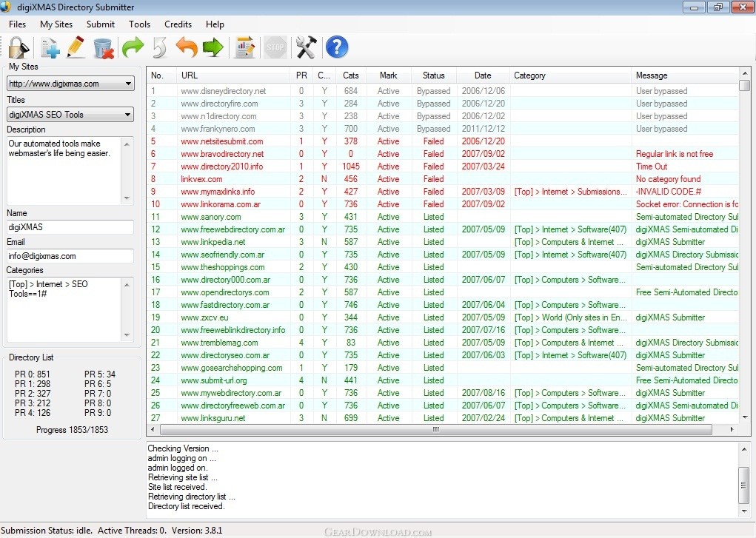Sort the list by the Cats column header
The width and height of the screenshot is (756, 538).
(351, 75)
